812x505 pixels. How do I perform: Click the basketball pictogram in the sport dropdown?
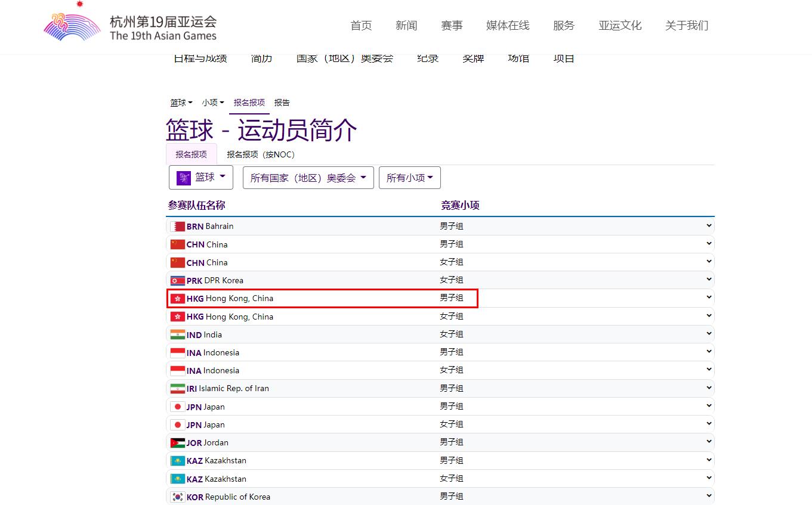[x=184, y=178]
